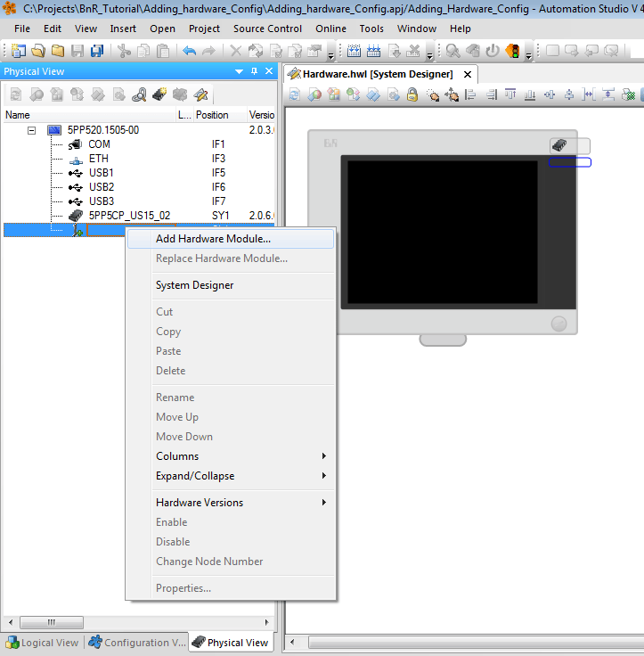The height and width of the screenshot is (656, 644).
Task: Click the New Project toolbar icon
Action: point(18,51)
